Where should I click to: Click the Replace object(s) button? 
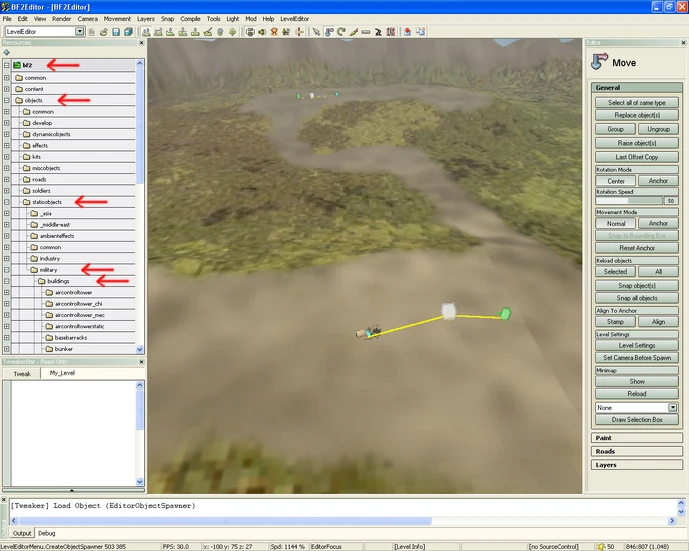click(636, 115)
